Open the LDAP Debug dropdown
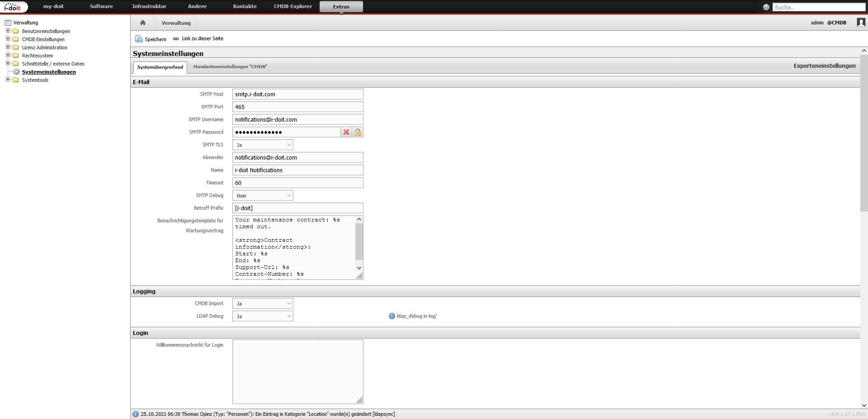This screenshot has width=868, height=419. tap(263, 316)
